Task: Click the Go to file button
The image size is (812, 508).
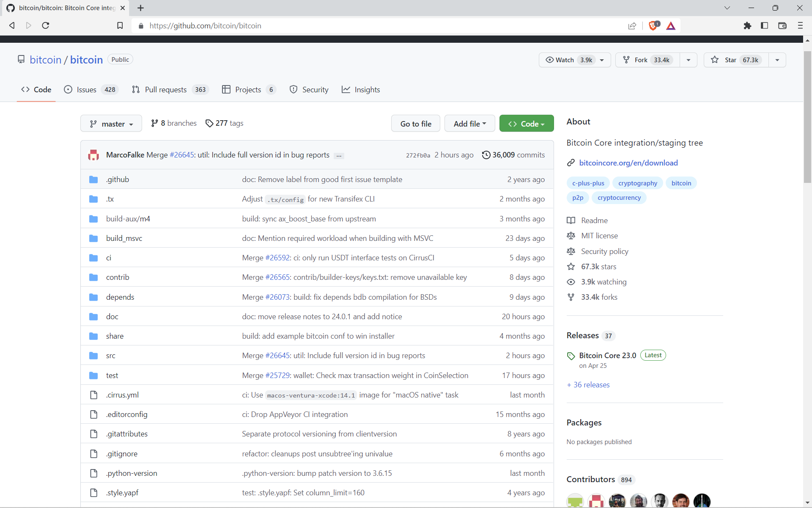Action: (415, 123)
